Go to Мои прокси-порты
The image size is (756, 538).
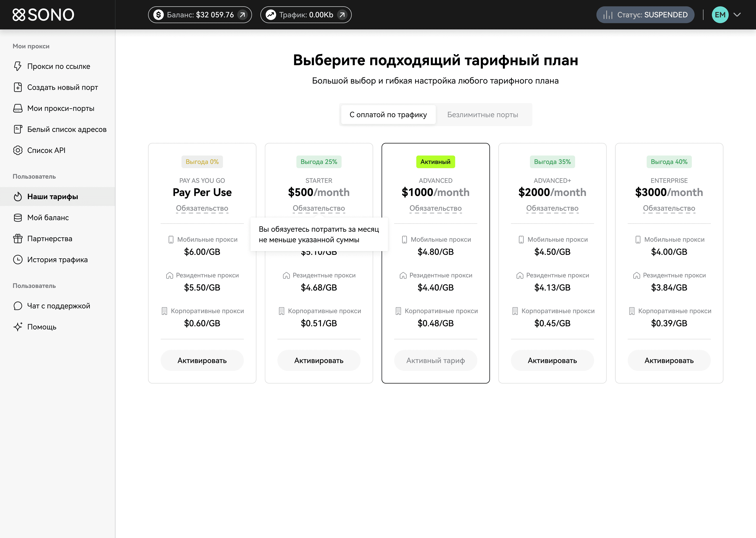pos(61,108)
